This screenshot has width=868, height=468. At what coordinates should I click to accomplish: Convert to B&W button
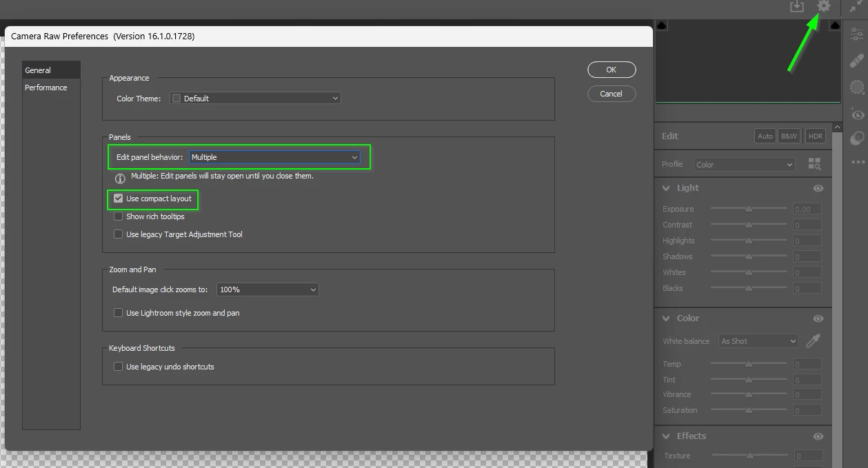point(789,136)
